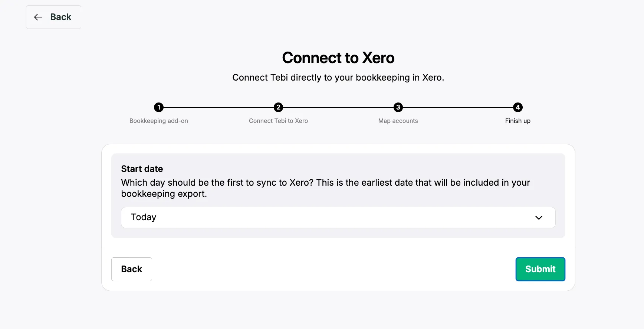Select the Finish up step label

(x=518, y=121)
